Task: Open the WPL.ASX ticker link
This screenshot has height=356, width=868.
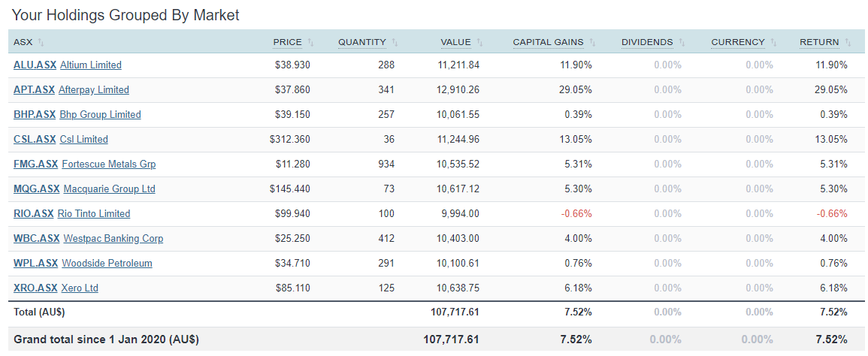Action: [x=35, y=264]
